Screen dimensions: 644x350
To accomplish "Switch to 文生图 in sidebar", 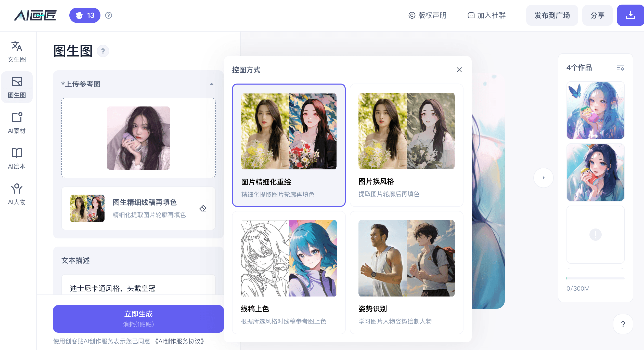I will pyautogui.click(x=17, y=52).
